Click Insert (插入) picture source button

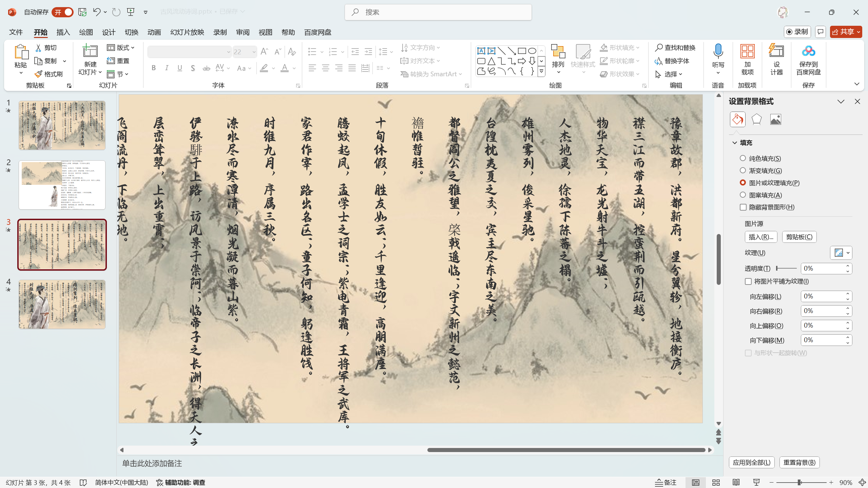pos(761,237)
